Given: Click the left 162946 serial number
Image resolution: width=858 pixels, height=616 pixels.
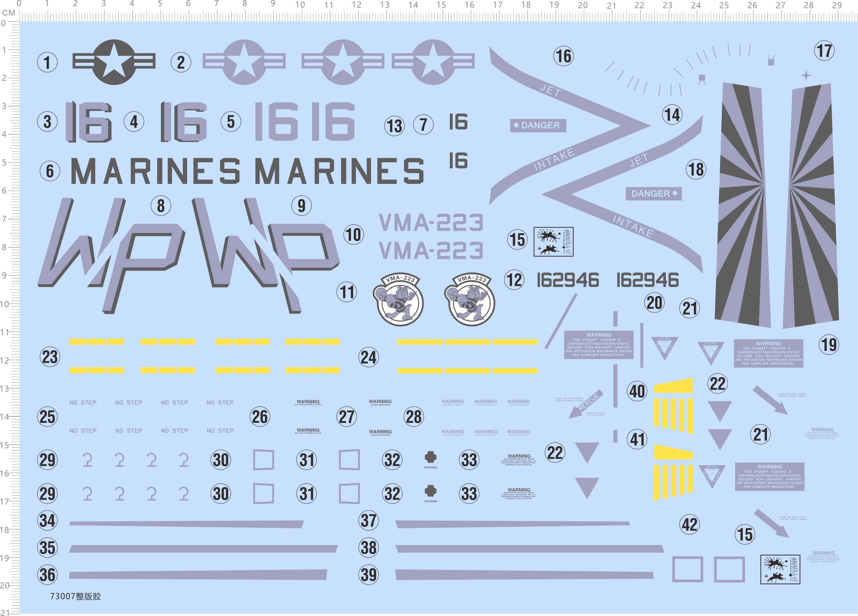Looking at the screenshot, I should tap(567, 280).
